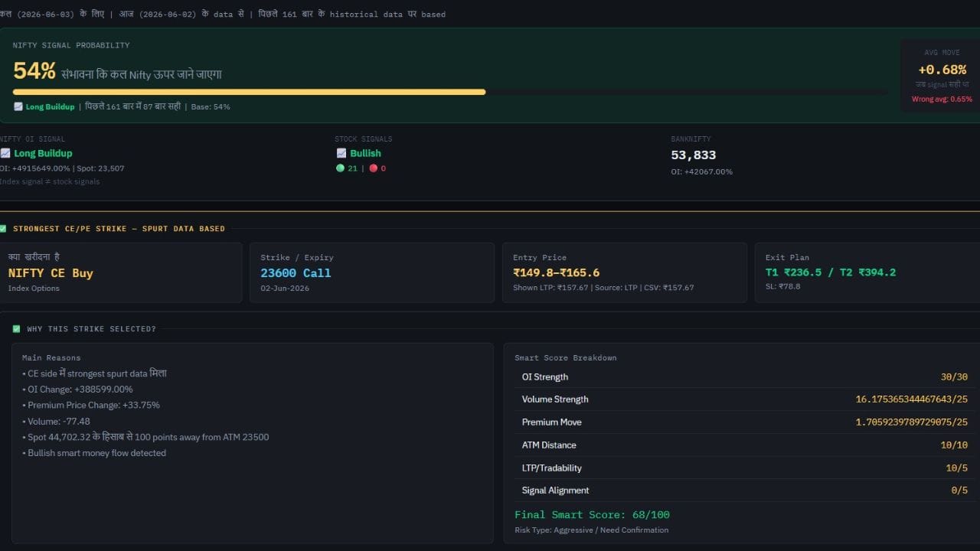Click the green check icon beside STRONGEST CE/PE STRIKE
Viewport: 980px width, 551px height.
(x=3, y=228)
